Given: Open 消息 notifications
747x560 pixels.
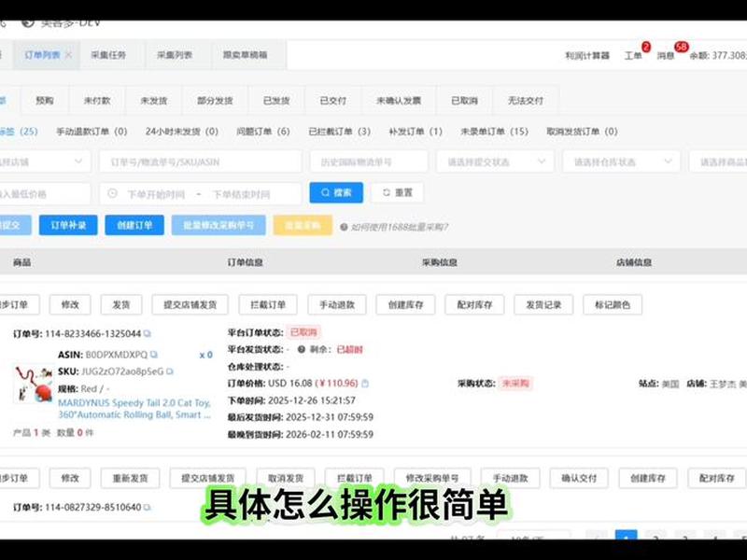Looking at the screenshot, I should click(x=666, y=56).
